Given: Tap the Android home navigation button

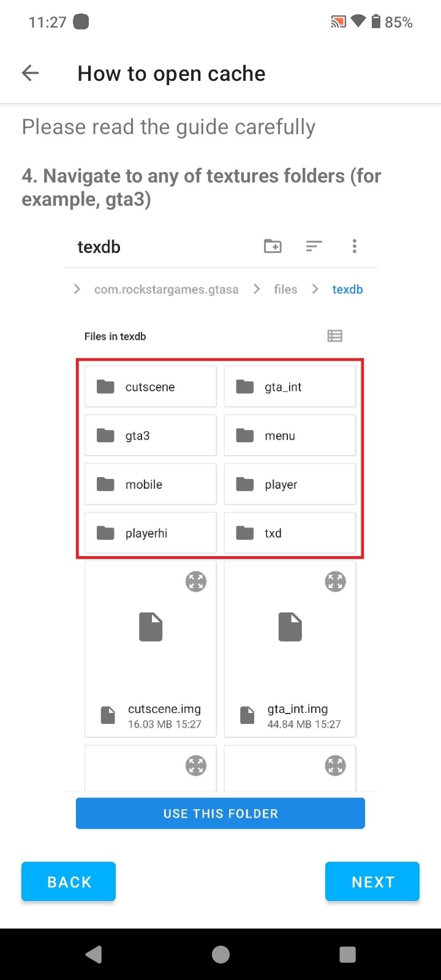Looking at the screenshot, I should 221,954.
